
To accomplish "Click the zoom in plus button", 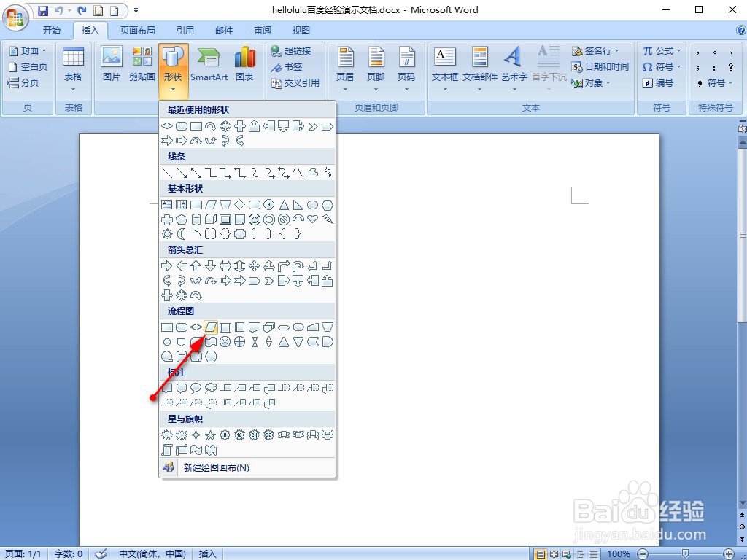I will (729, 554).
